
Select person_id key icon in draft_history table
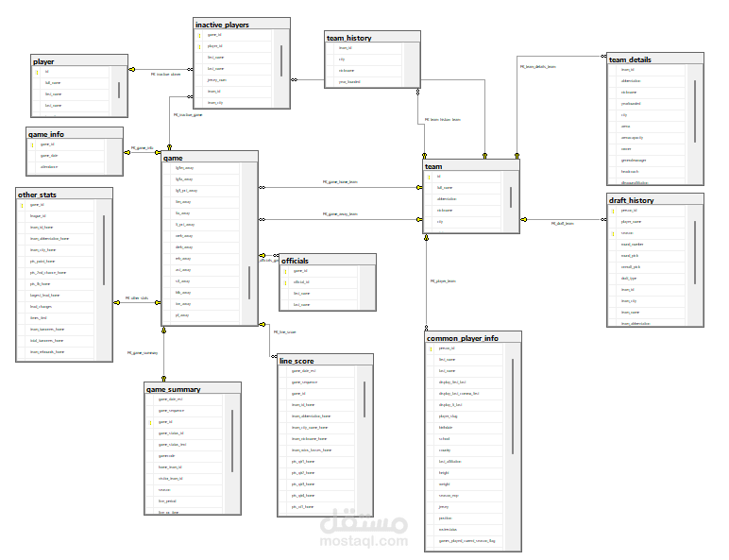[613, 212]
